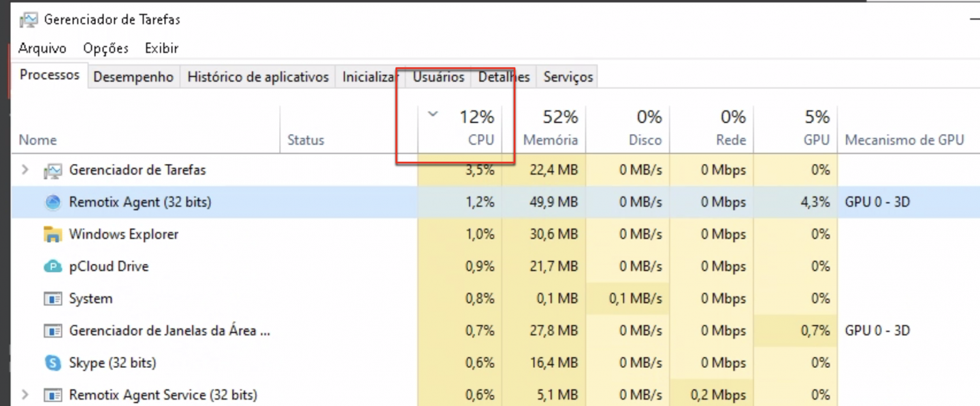
Task: Click the System process icon
Action: point(52,299)
